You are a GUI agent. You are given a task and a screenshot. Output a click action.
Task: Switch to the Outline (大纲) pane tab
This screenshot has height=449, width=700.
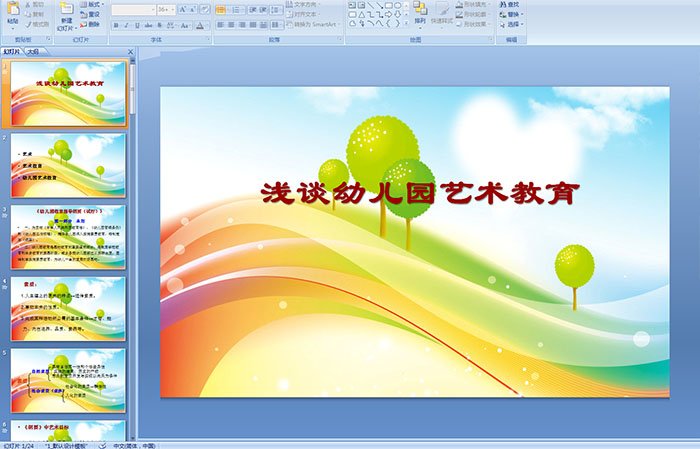(x=33, y=52)
